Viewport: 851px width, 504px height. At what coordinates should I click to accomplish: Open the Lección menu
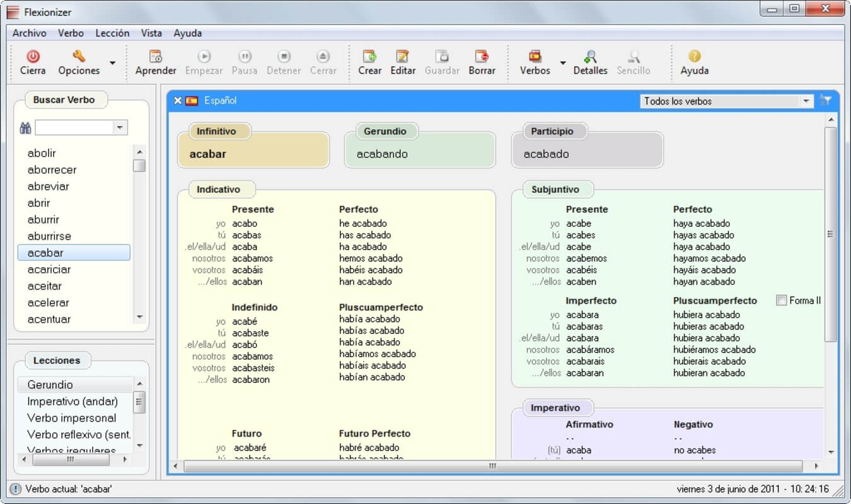click(112, 33)
